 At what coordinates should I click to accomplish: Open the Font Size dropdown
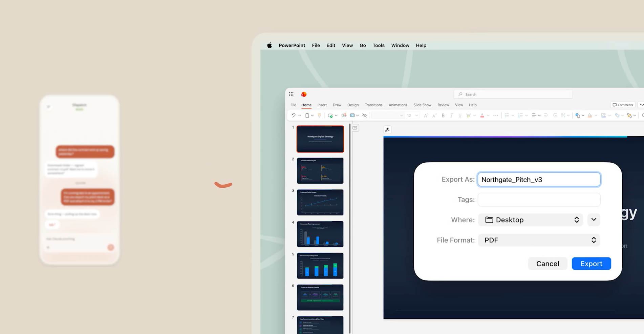(x=416, y=115)
